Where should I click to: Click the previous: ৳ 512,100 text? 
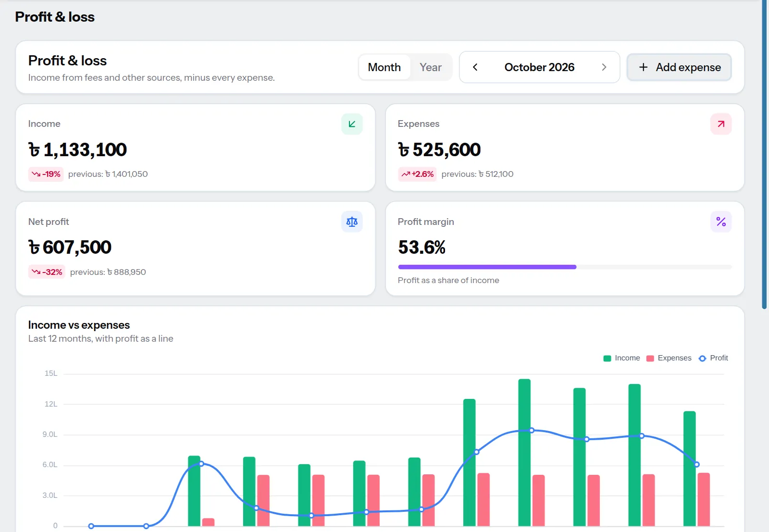point(477,174)
